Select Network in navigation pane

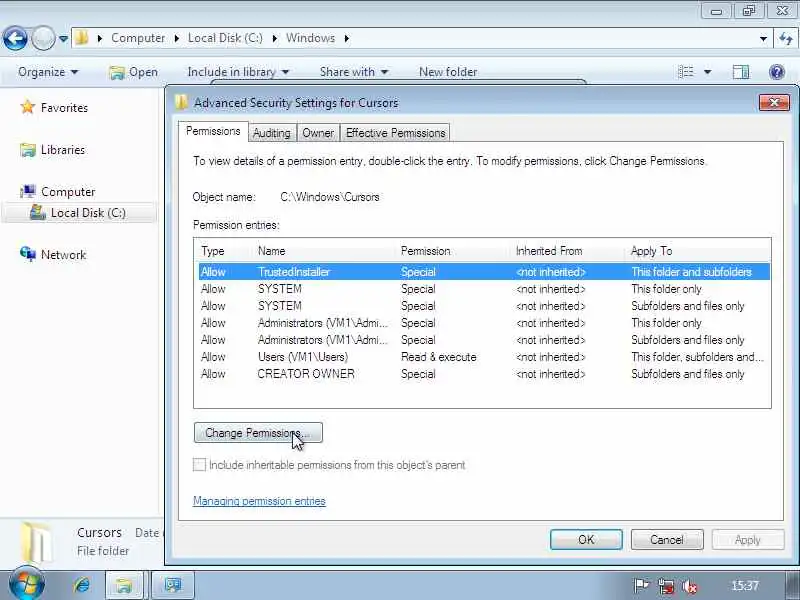(x=64, y=255)
